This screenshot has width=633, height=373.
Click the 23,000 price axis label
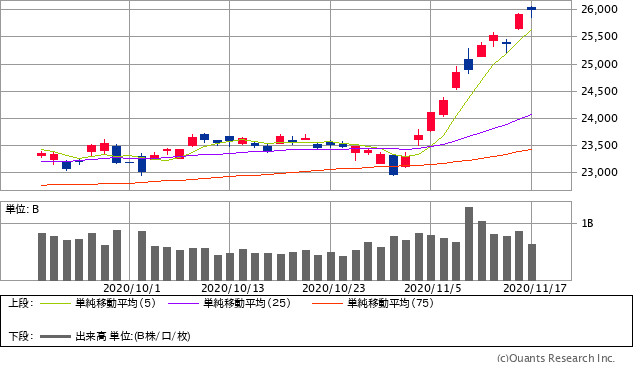tap(599, 172)
